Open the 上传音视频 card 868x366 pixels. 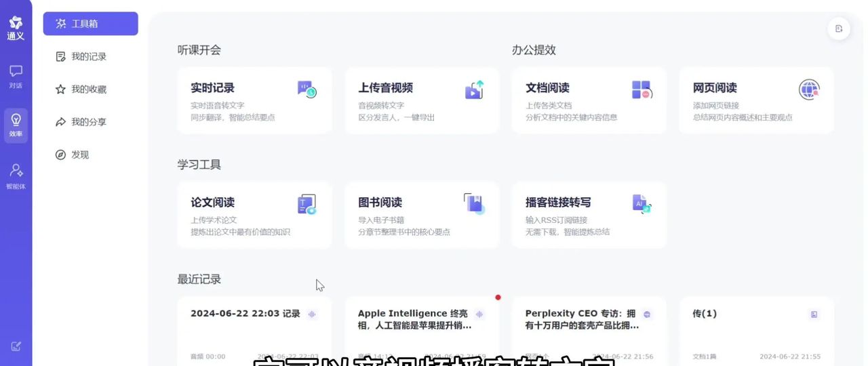(422, 100)
